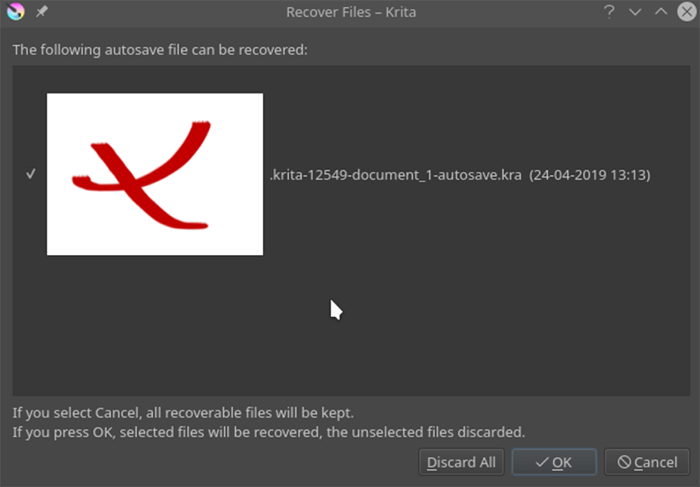700x487 pixels.
Task: Click the help question mark icon
Action: coord(609,12)
